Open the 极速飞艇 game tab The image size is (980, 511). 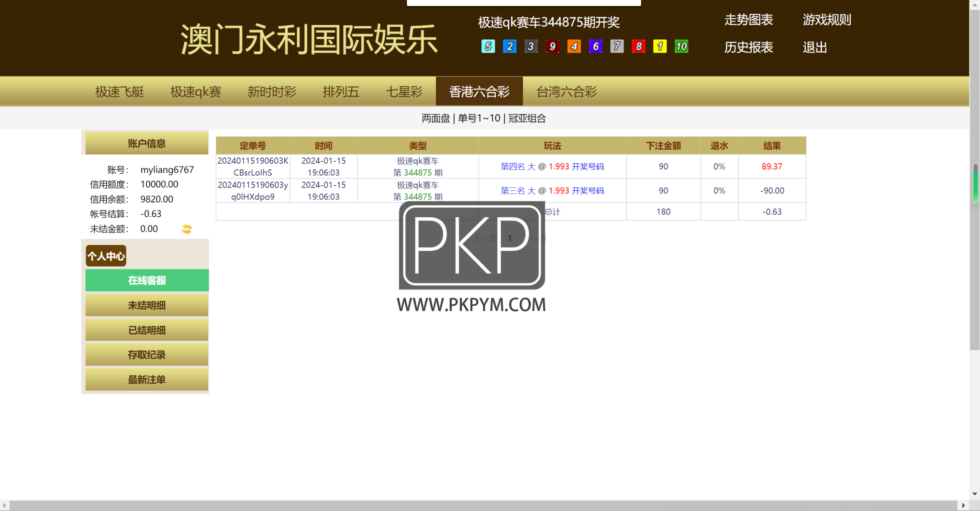[120, 91]
